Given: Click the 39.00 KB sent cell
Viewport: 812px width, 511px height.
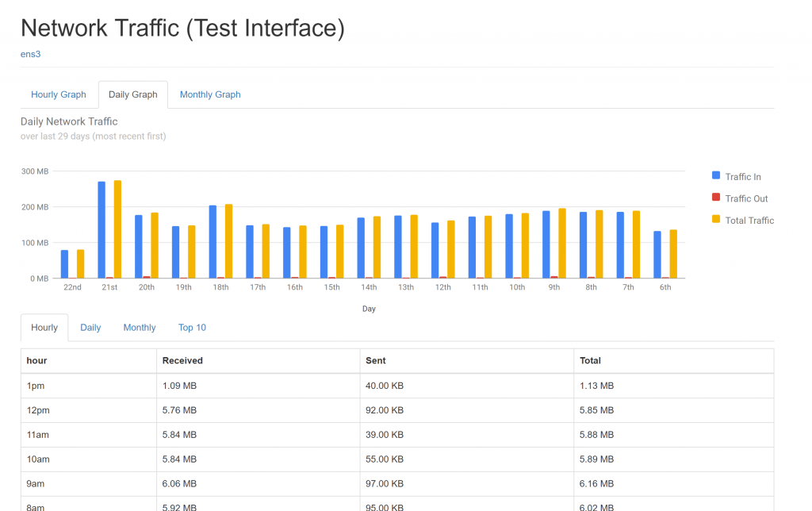Looking at the screenshot, I should [467, 435].
